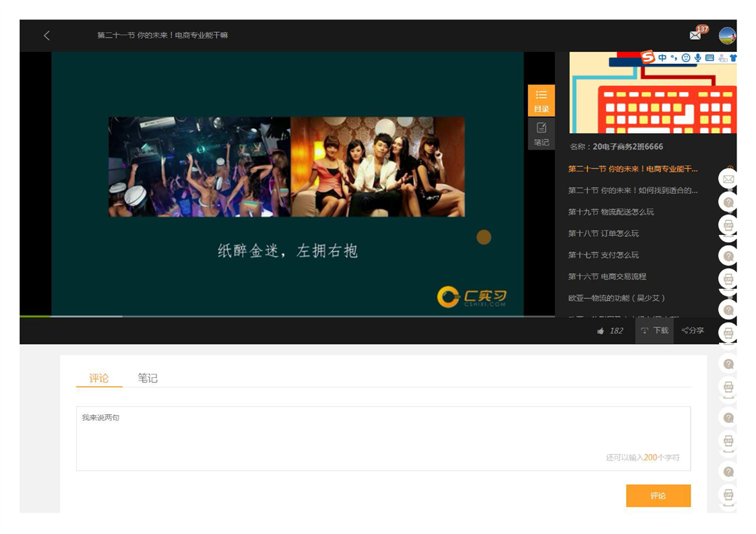Select lesson 第十六节 电商交易流程

tap(606, 277)
